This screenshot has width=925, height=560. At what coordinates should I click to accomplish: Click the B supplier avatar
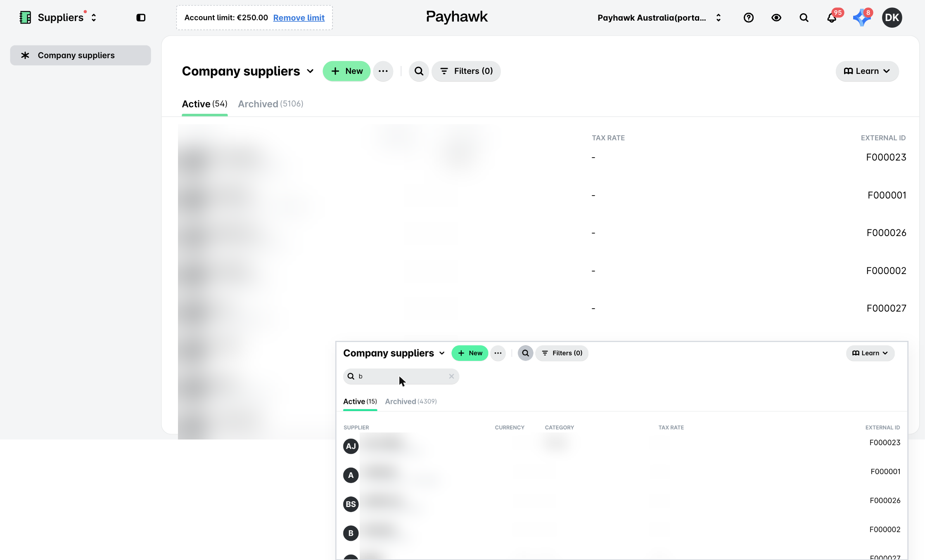point(351,533)
